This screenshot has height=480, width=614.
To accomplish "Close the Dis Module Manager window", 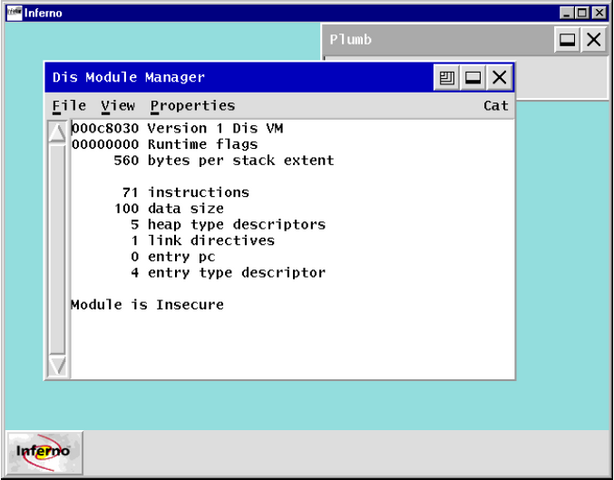I will [x=499, y=78].
